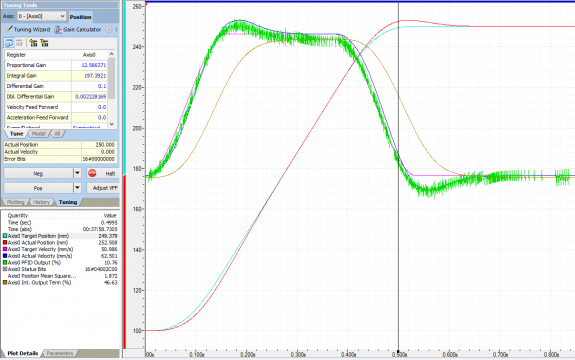This screenshot has width=575, height=360.
Task: Click the blue Actual Velocity color swatch
Action: point(5,256)
